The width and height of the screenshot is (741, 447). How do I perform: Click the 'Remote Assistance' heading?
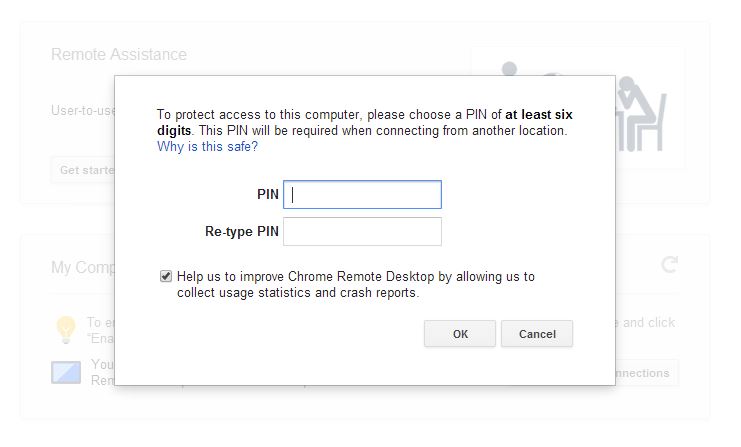click(x=118, y=54)
